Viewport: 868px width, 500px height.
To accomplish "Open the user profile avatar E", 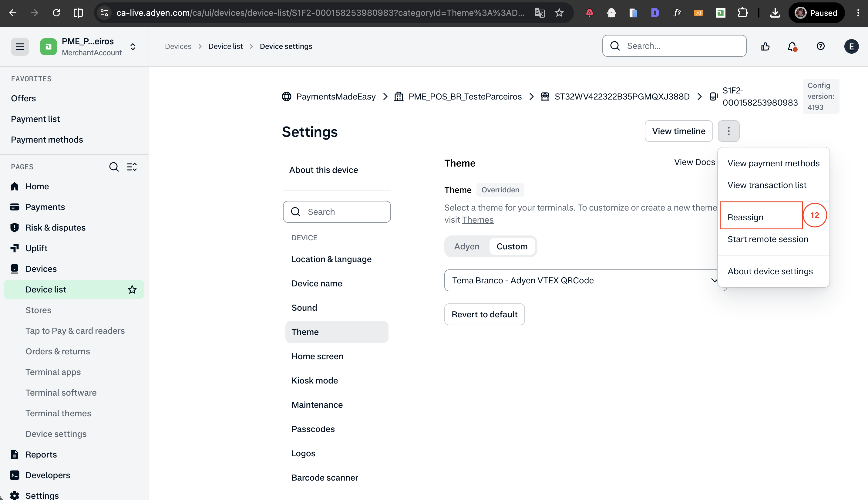I will pyautogui.click(x=851, y=46).
